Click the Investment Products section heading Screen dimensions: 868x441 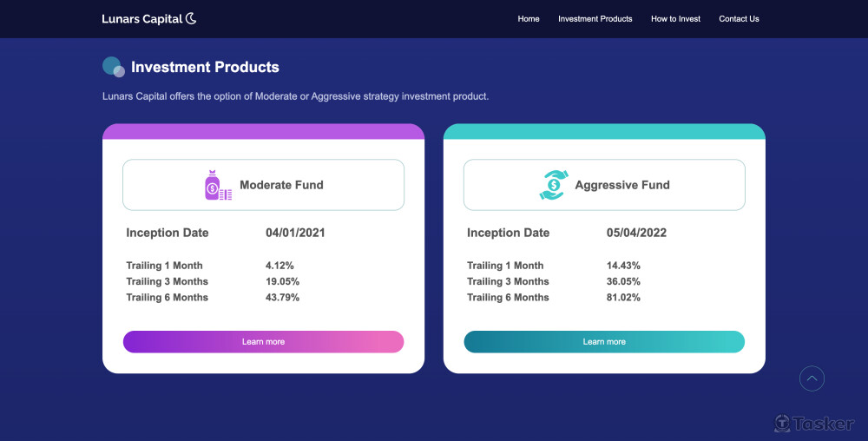[x=205, y=67]
